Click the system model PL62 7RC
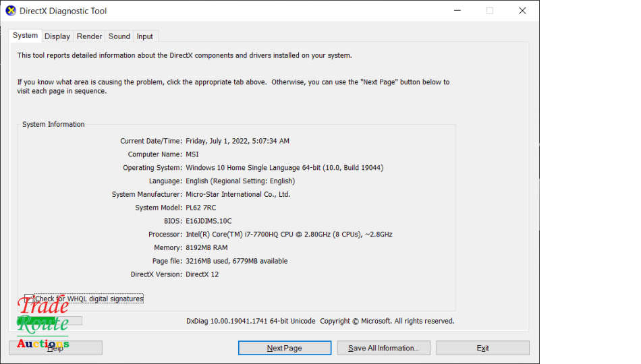Screen dimensions: 641x364 pos(200,208)
